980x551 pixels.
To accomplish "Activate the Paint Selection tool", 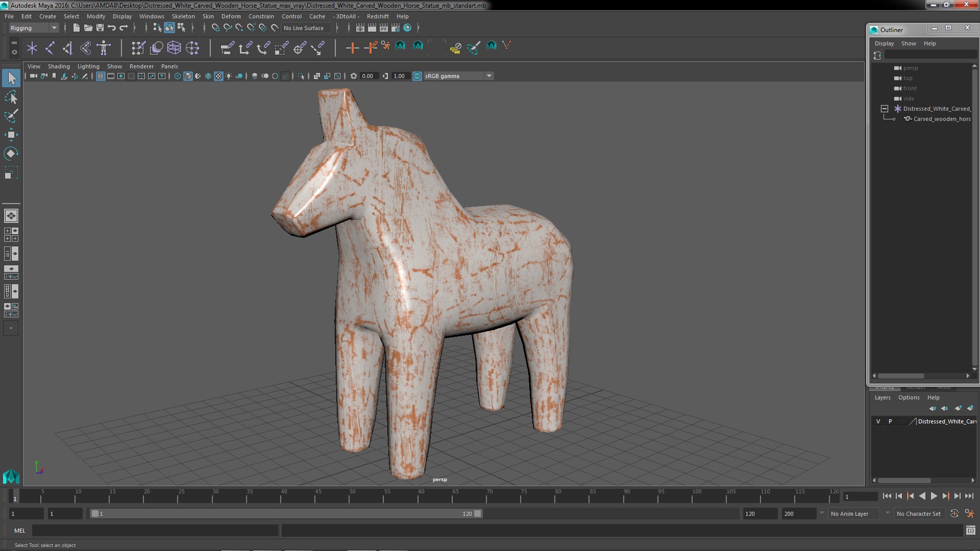I will click(x=11, y=116).
